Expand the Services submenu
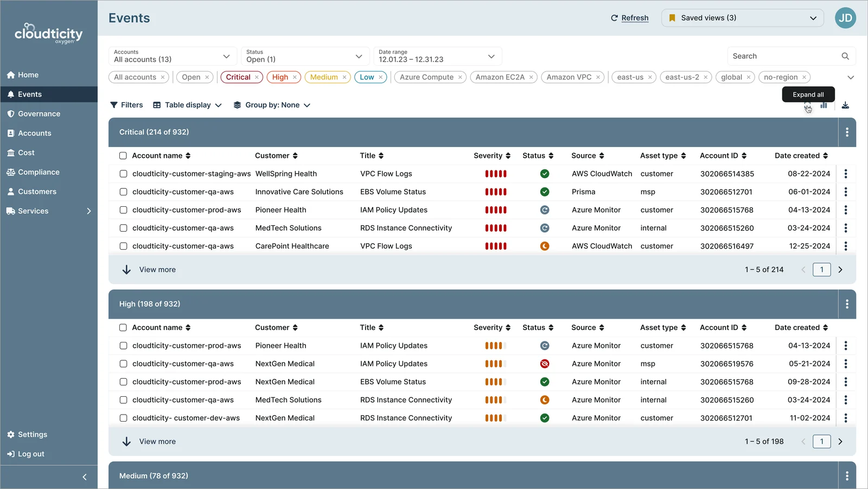This screenshot has width=868, height=489. click(89, 211)
